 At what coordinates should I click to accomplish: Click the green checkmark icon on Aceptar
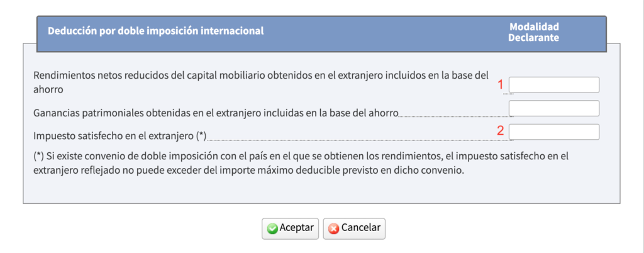[x=272, y=228]
